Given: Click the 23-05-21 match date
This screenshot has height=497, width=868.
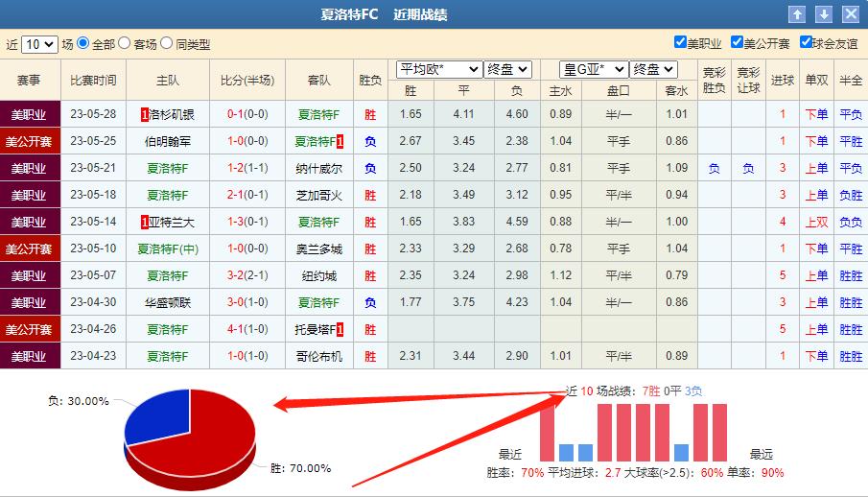Looking at the screenshot, I should (93, 168).
